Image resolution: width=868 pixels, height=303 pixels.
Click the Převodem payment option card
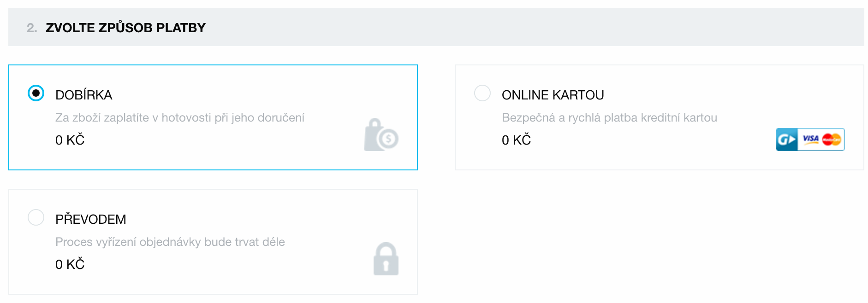click(213, 242)
